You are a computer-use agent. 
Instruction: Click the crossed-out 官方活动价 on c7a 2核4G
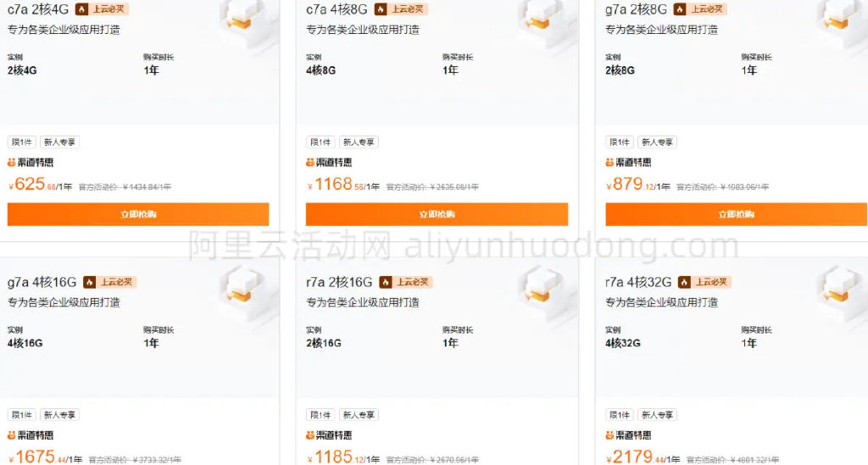coord(125,187)
